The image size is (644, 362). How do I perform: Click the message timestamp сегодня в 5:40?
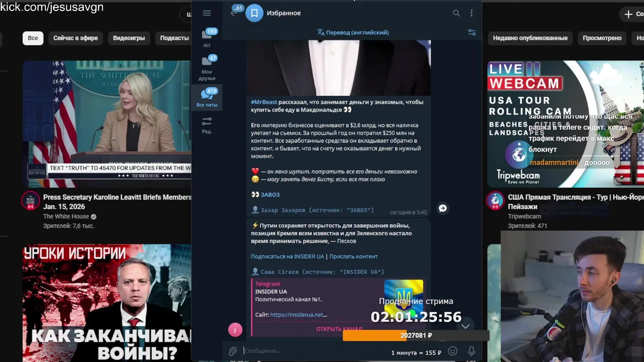tap(408, 212)
